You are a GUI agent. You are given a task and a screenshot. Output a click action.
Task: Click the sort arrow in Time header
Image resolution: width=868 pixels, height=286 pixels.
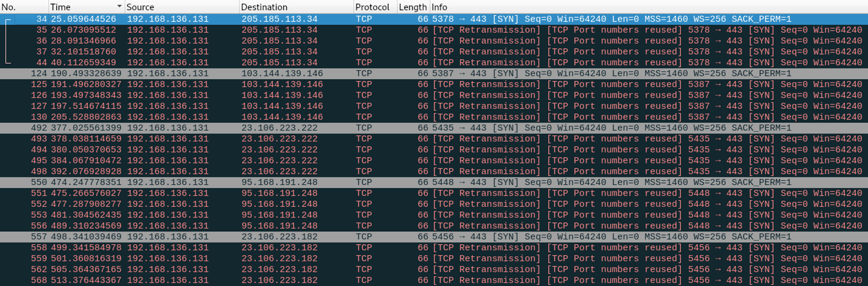pos(119,6)
